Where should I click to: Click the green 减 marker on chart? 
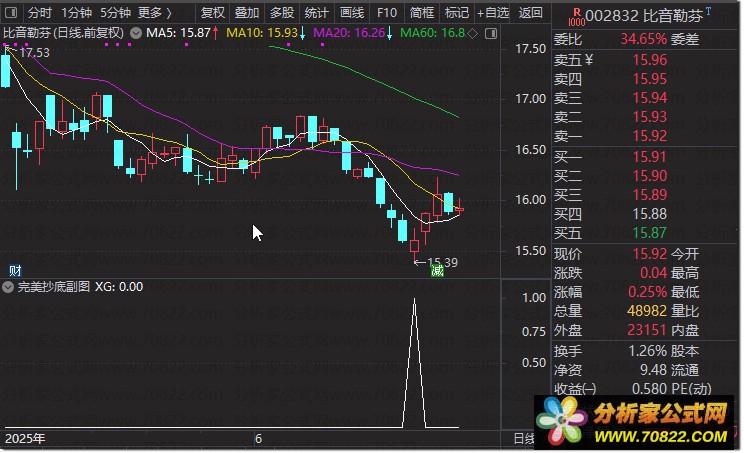[437, 271]
